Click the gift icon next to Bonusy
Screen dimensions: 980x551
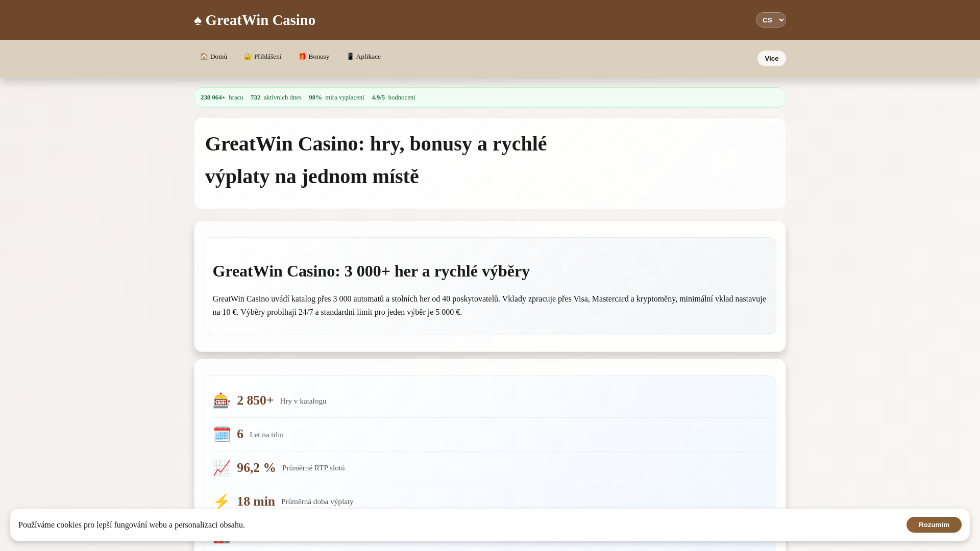(x=303, y=57)
